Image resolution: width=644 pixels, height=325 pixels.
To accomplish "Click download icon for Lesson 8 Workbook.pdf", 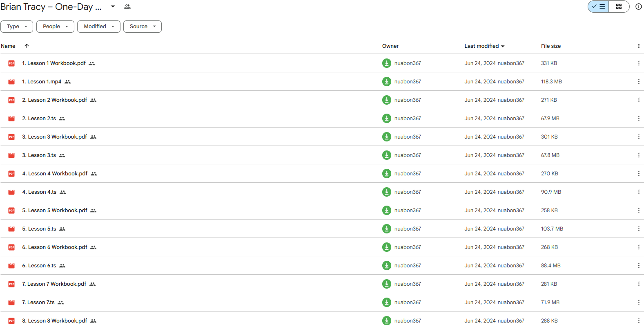I will click(x=387, y=321).
